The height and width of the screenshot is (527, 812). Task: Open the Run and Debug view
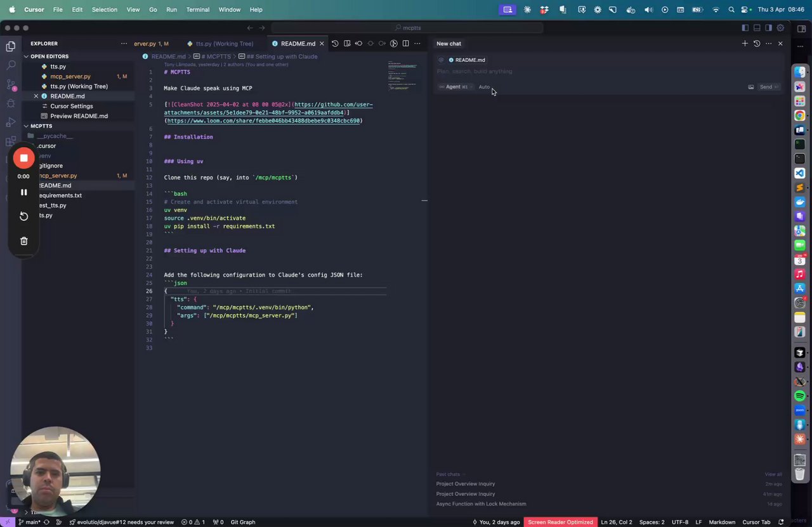click(11, 121)
